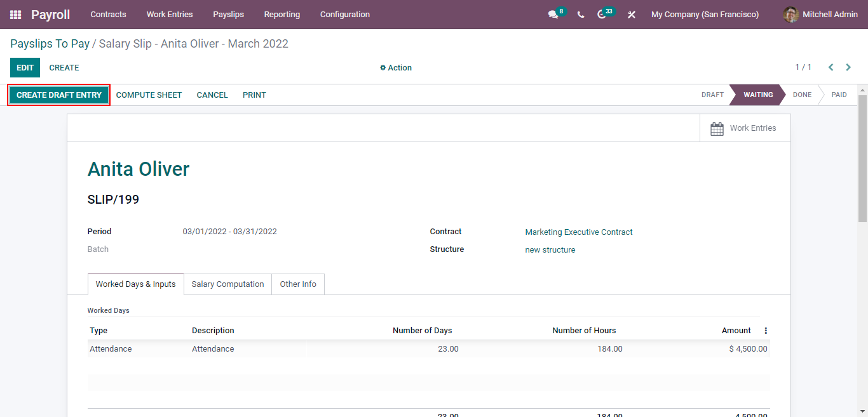Open the Payslips menu

228,15
